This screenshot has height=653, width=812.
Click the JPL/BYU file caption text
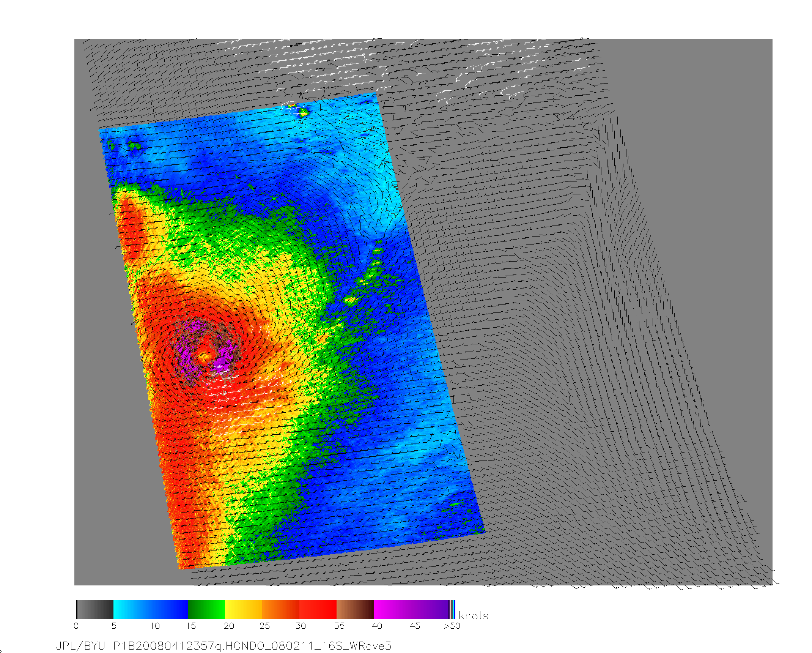point(223,646)
